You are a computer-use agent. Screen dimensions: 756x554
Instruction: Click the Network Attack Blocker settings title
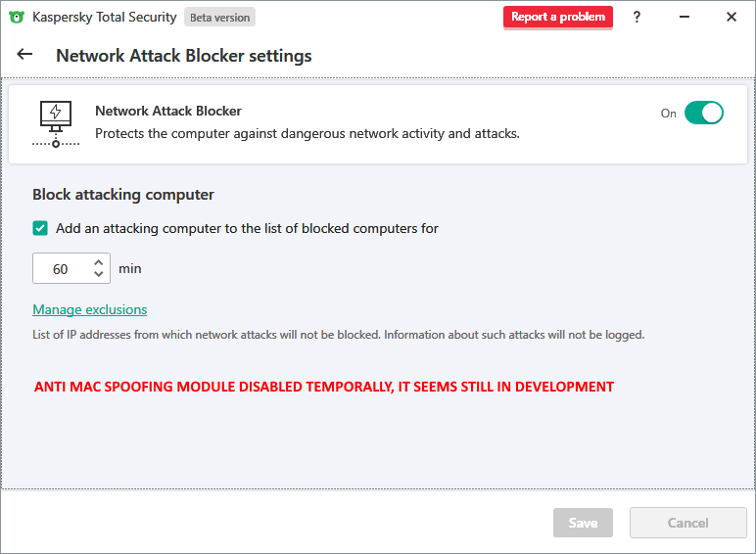tap(184, 55)
